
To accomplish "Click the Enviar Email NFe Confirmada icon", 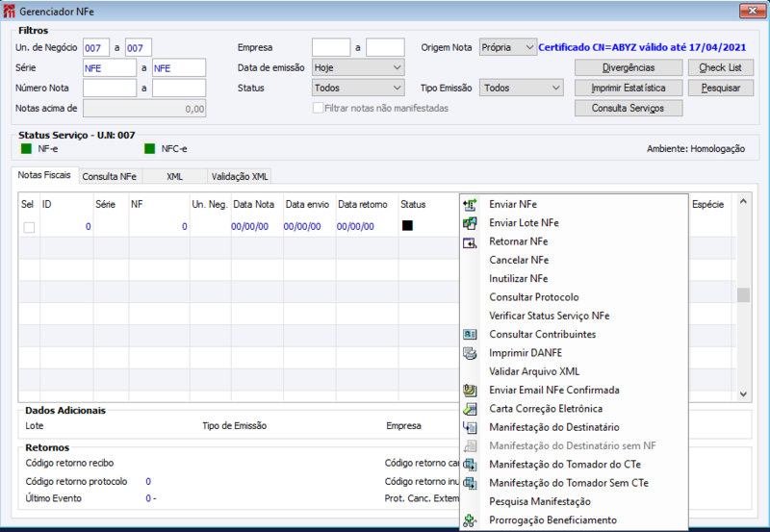I will pos(470,390).
